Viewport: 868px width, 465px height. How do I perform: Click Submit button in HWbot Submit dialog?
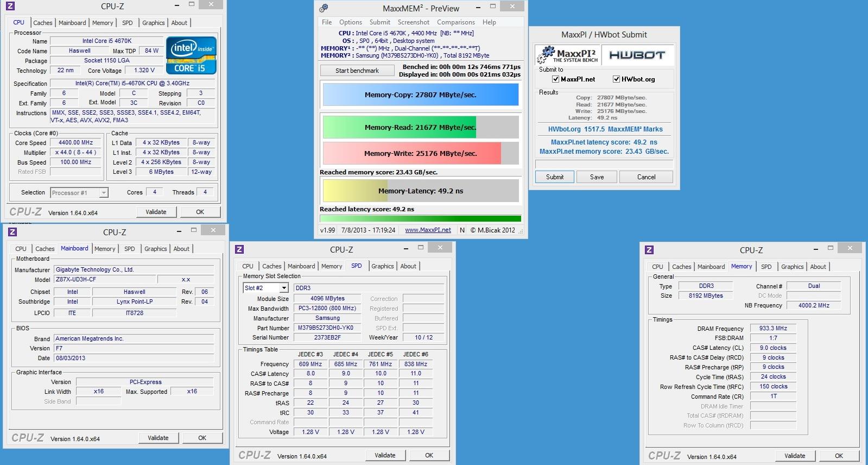click(x=555, y=177)
